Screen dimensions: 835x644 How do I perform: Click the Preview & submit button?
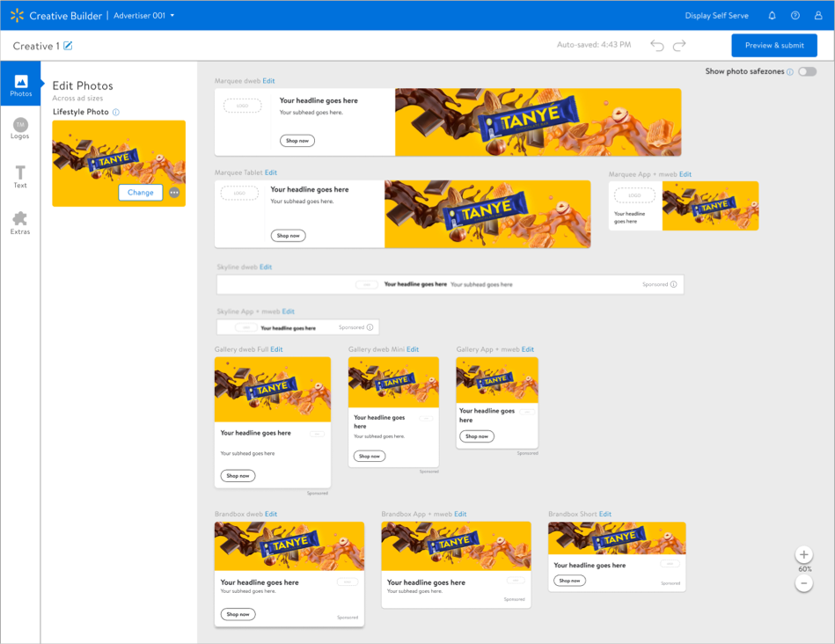click(774, 46)
